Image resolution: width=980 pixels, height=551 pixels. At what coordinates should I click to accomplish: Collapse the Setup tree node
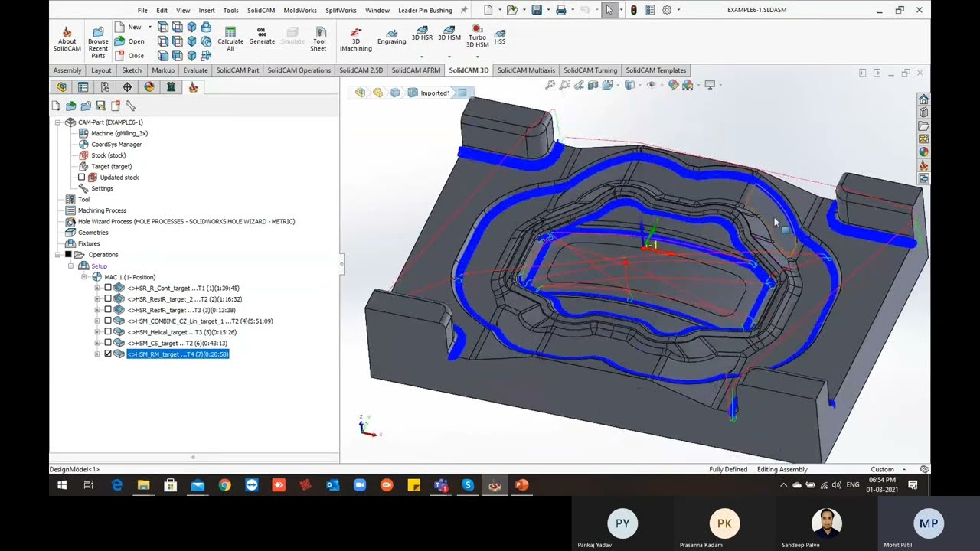pyautogui.click(x=71, y=266)
